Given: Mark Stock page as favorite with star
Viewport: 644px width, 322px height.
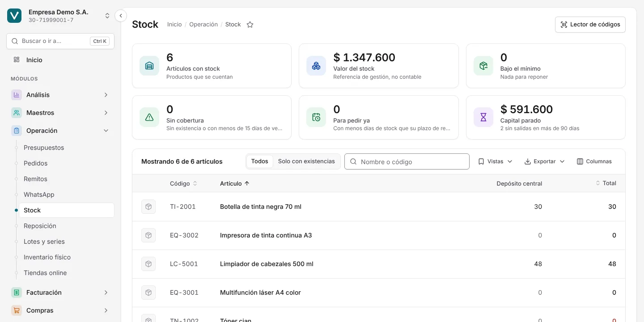Looking at the screenshot, I should click(250, 25).
